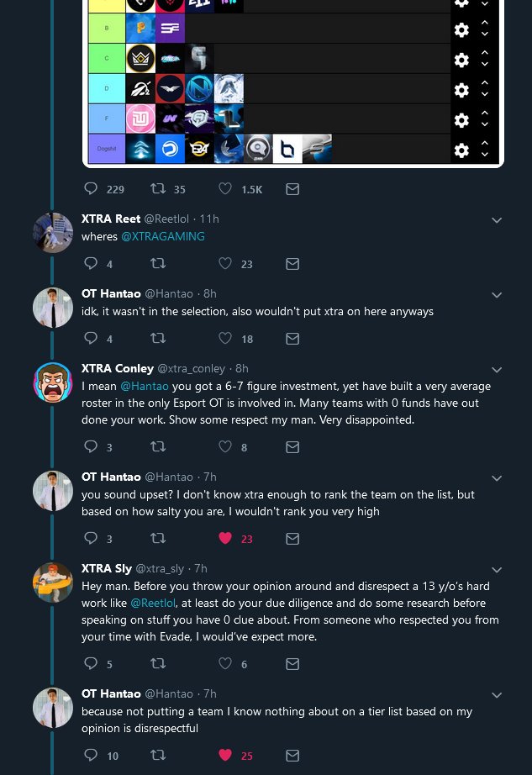Reply to XTRA Reet's tweet
This screenshot has width=532, height=775.
tap(92, 264)
